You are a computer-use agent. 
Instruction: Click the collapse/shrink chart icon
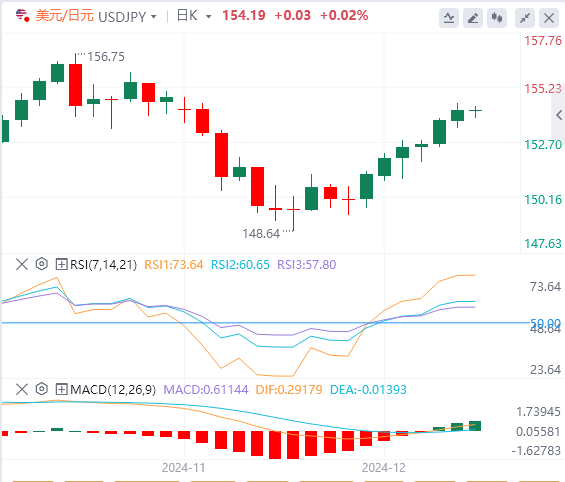point(525,18)
